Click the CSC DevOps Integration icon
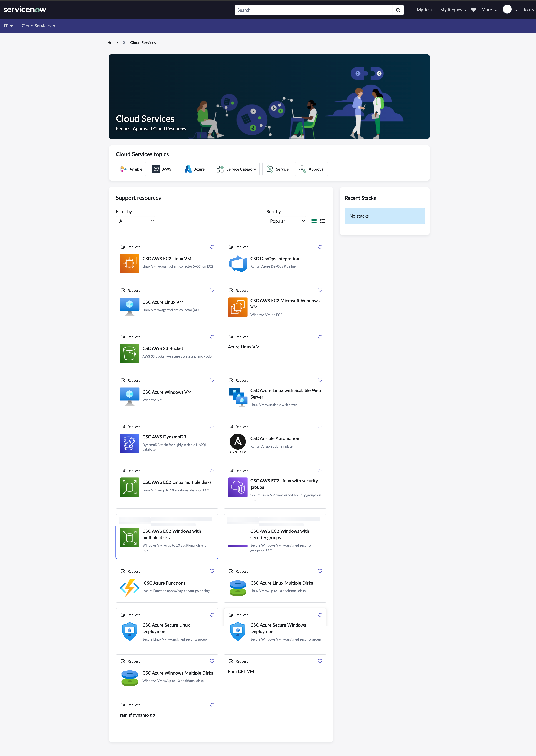This screenshot has width=536, height=756. 238,264
